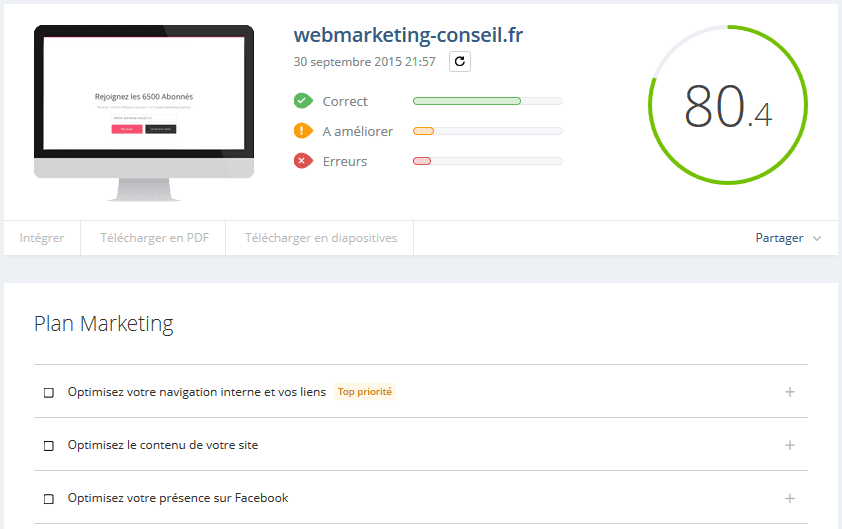Screen dimensions: 842x529
Task: Click the green Correct progress bar
Action: tap(488, 101)
